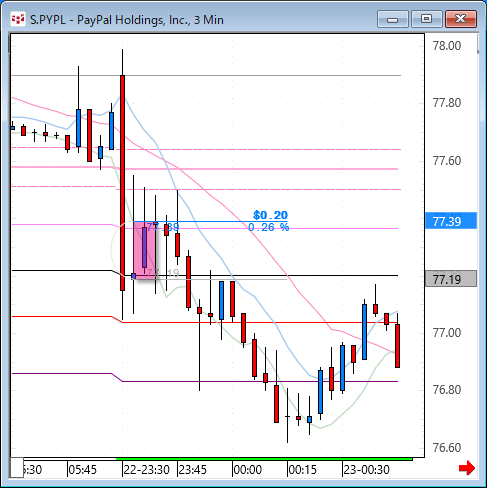Click the 77.60 price axis label
The image size is (487, 488).
tap(447, 161)
